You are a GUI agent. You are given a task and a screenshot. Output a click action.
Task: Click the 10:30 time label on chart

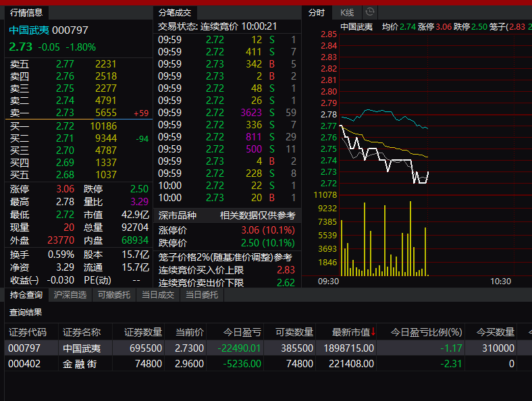500,282
